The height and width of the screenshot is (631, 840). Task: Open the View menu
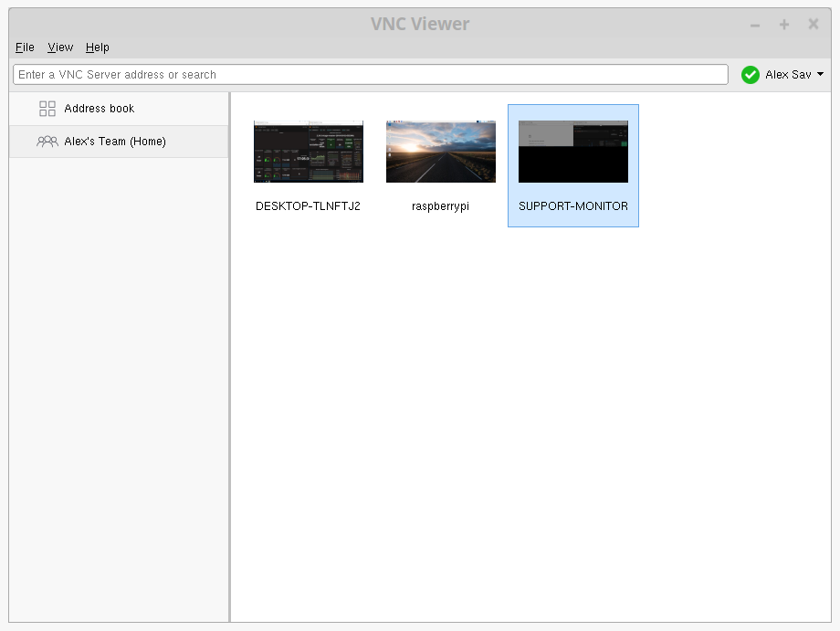tap(60, 47)
